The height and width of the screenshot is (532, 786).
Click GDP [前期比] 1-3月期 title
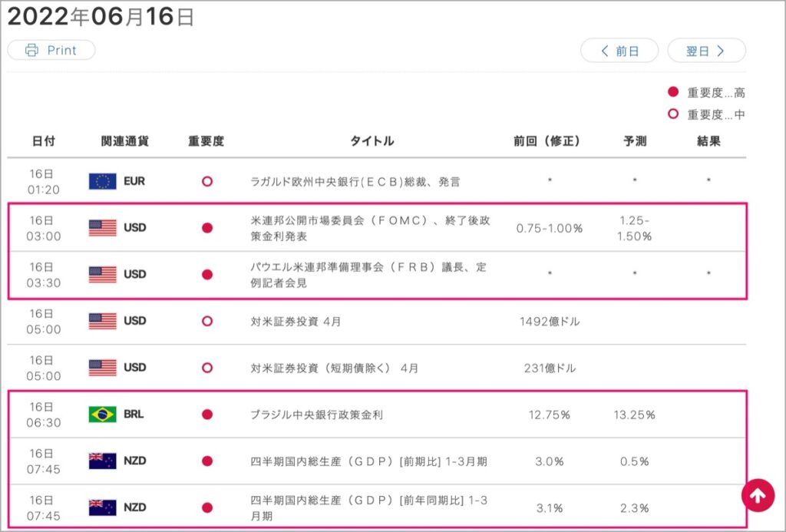pos(368,461)
